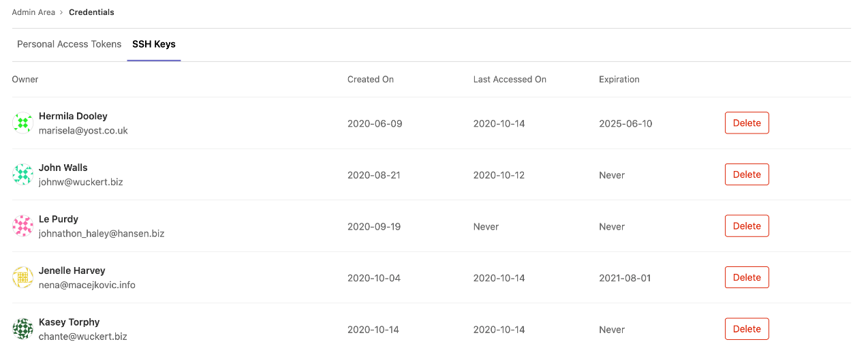Click the Created On column header
Viewport: 868px width, 359px height.
[x=371, y=80]
